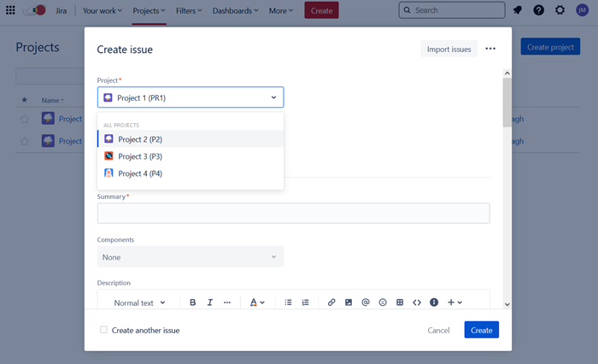
Task: Star the second project row
Action: coord(25,141)
